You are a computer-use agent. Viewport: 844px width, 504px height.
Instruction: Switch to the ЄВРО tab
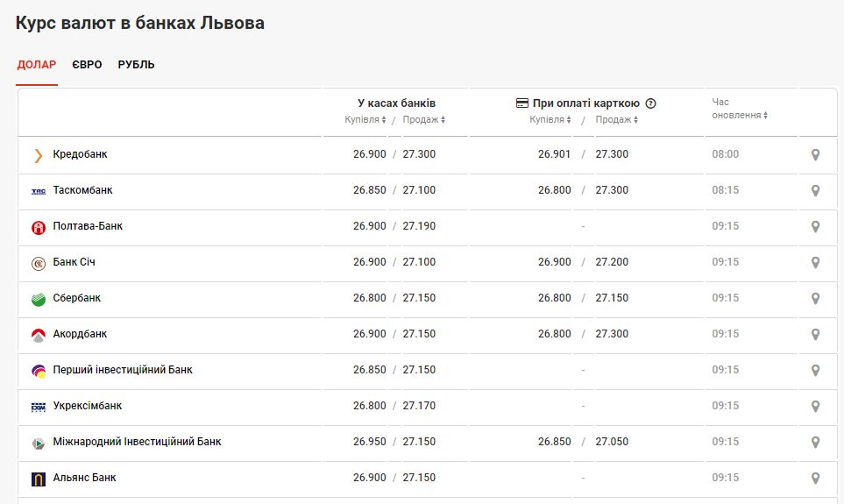coord(87,65)
